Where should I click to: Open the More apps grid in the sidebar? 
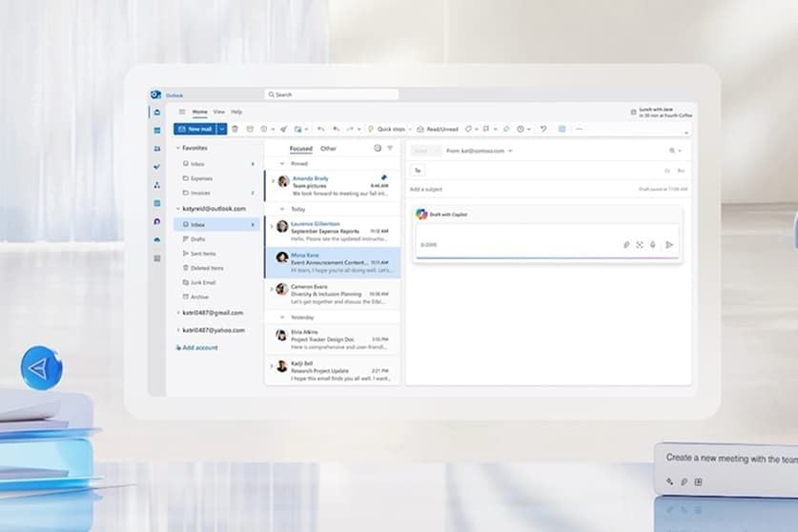156,258
